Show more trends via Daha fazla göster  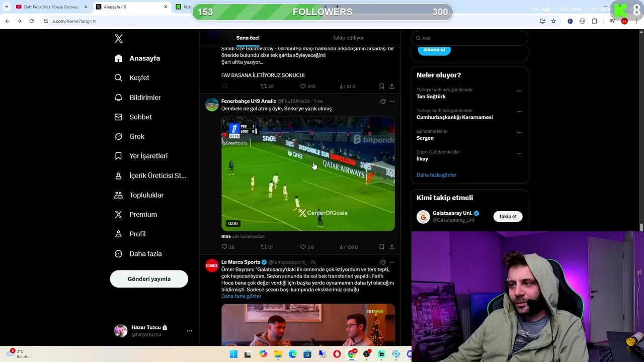tap(436, 175)
